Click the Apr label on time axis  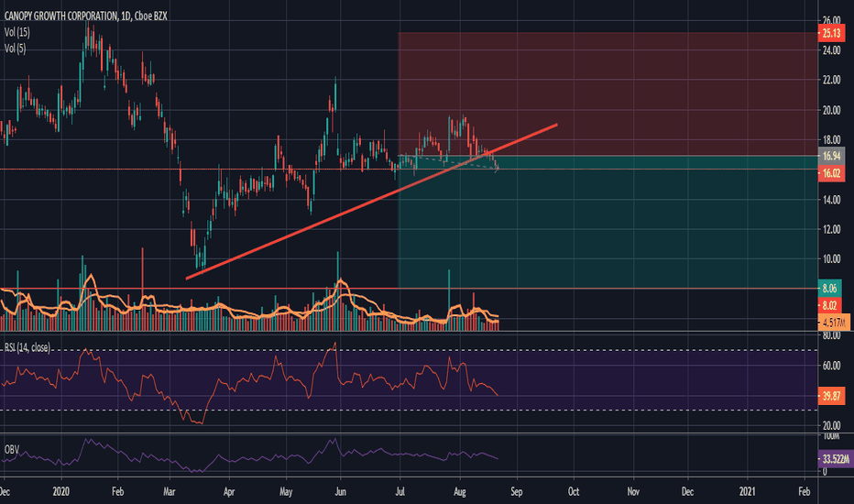229,491
